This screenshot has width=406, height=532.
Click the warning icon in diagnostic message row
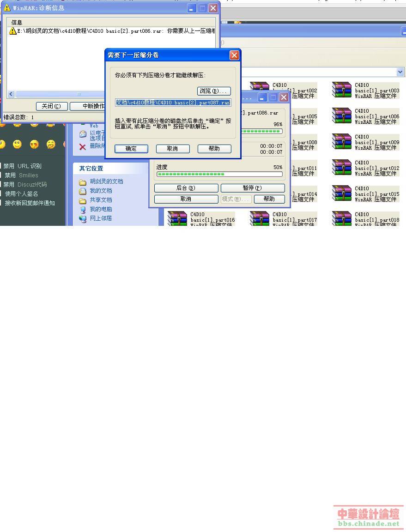12,31
